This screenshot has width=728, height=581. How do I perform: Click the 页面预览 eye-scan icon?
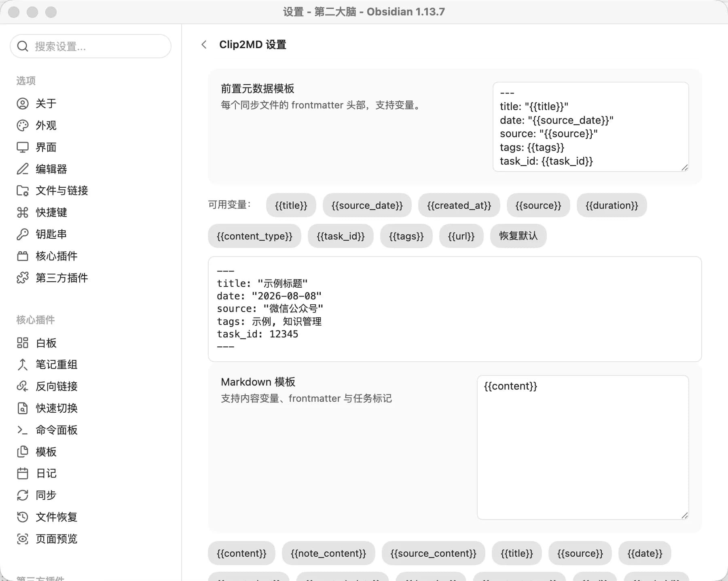(x=23, y=539)
